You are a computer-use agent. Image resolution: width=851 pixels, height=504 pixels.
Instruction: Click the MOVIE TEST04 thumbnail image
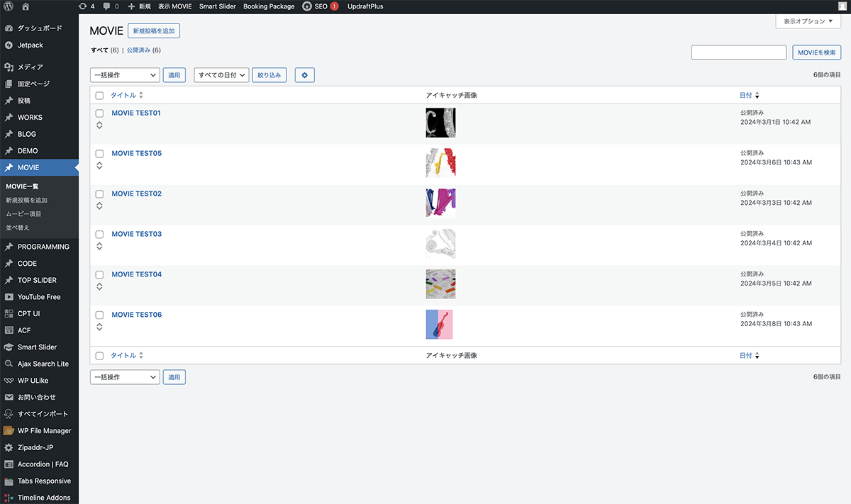[440, 284]
